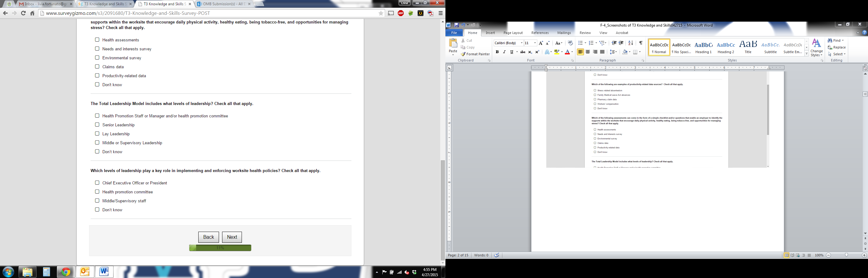Switch to Insert ribbon tab
Screen dimensions: 868x278
[x=490, y=33]
